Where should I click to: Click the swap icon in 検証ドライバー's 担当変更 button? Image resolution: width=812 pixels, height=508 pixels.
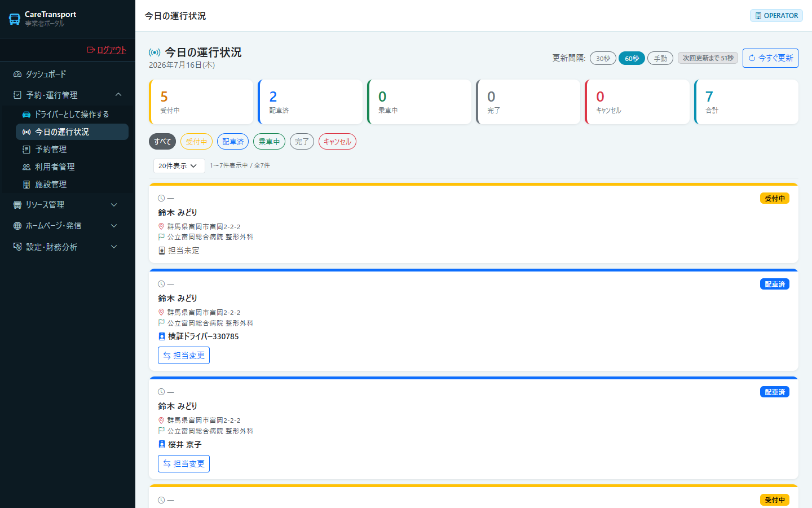[167, 356]
